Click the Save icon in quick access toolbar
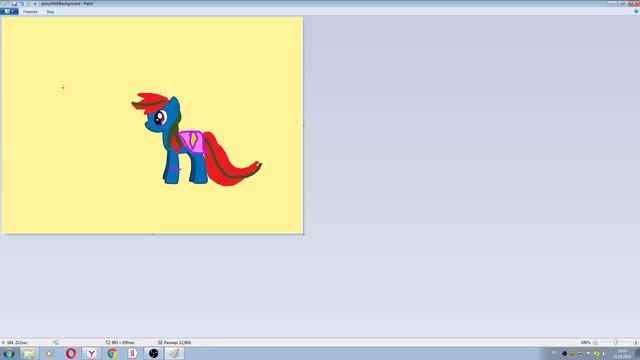This screenshot has height=360, width=640. tap(14, 3)
